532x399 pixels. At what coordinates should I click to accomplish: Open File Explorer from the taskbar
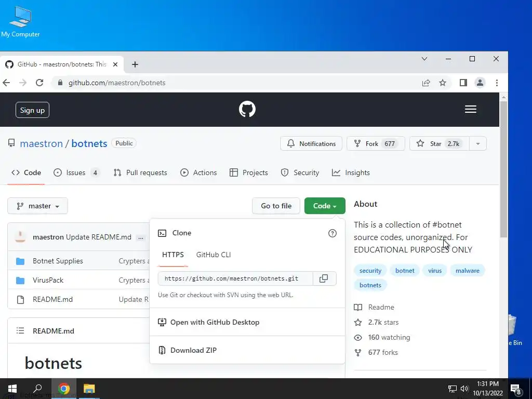click(x=89, y=389)
